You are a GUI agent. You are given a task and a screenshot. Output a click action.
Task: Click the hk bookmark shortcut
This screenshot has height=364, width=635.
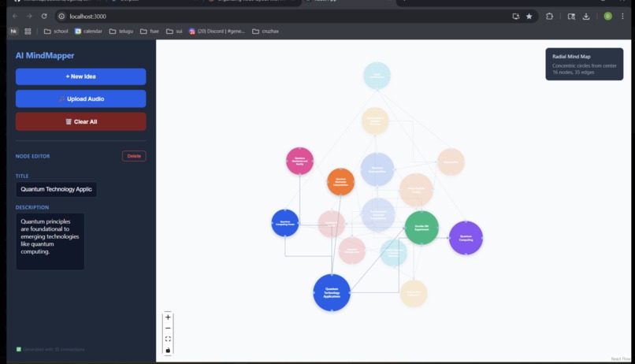coord(13,32)
